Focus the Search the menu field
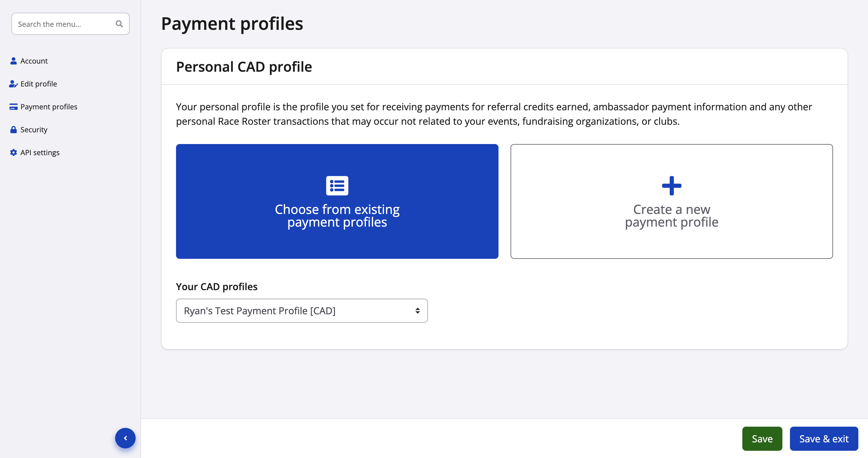 [x=64, y=24]
